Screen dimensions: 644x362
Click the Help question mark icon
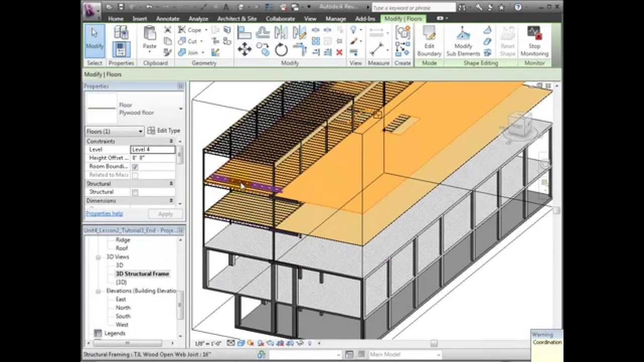tap(518, 7)
